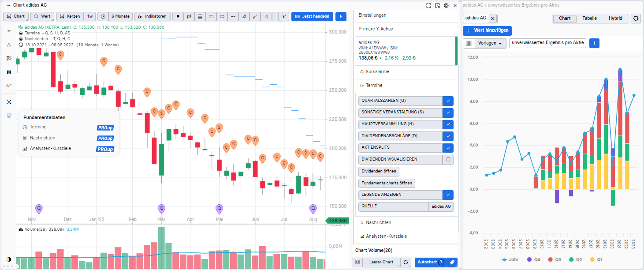Click the Jetzt handeln! button
Screen dimensions: 644x270
tap(312, 16)
